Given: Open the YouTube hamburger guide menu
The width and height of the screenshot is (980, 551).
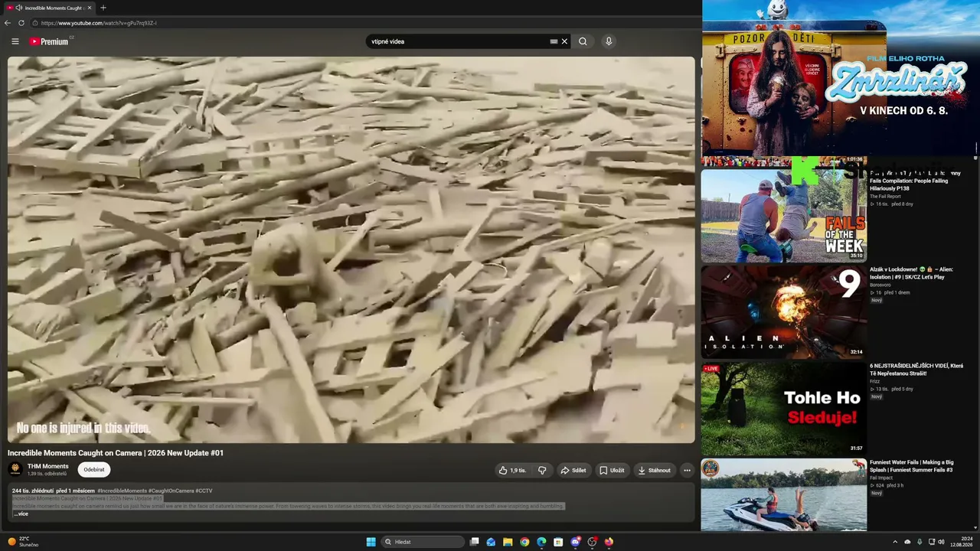Looking at the screenshot, I should 15,41.
